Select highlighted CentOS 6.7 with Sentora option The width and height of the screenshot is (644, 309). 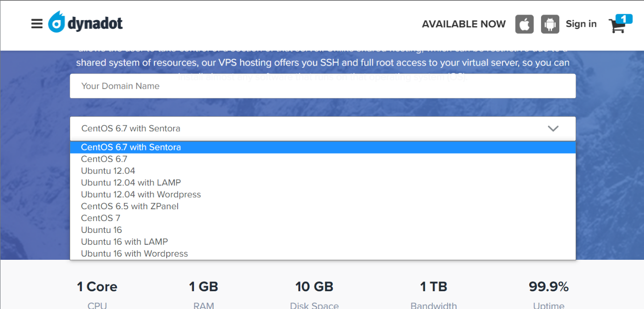131,147
